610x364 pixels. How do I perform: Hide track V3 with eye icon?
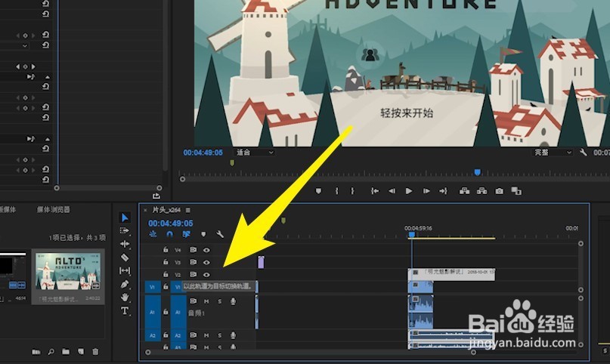(x=206, y=262)
